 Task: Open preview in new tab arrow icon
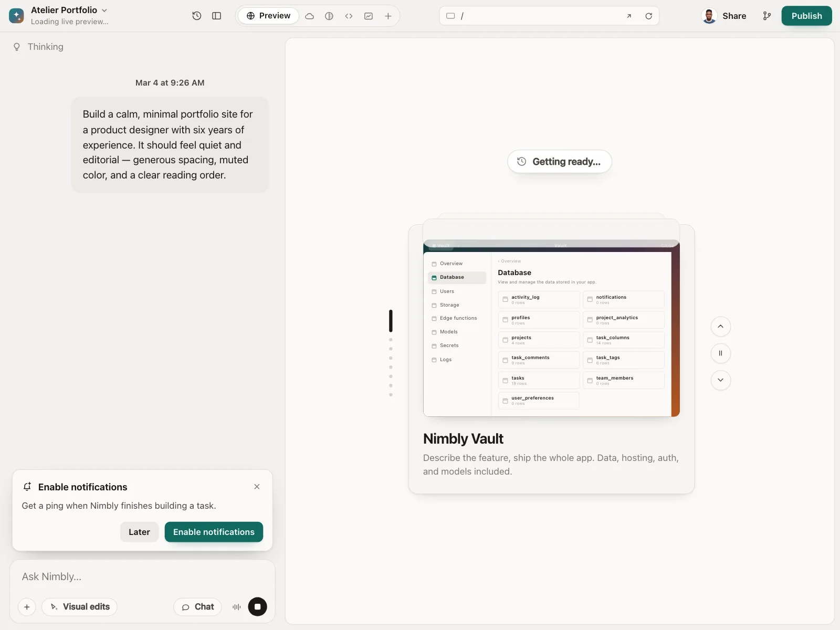pos(629,16)
